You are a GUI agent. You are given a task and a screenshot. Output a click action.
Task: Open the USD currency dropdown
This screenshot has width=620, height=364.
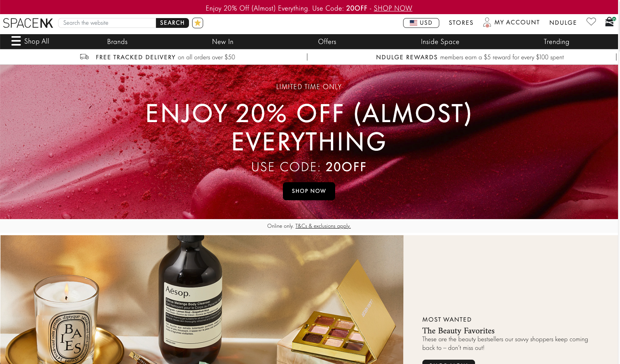pos(421,23)
